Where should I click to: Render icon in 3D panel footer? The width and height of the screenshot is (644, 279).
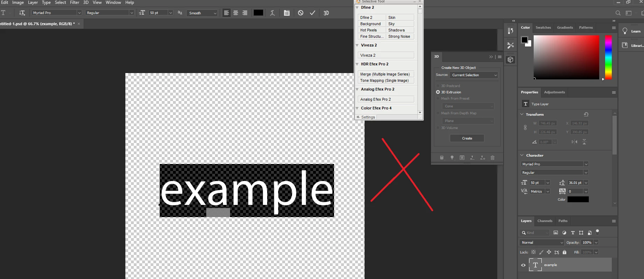(462, 158)
